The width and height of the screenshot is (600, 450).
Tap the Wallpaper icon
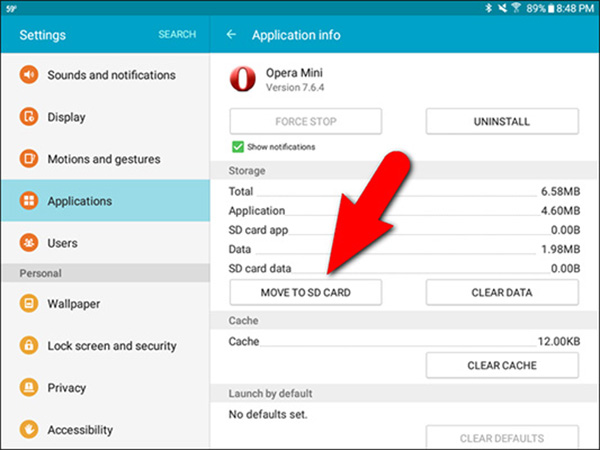point(29,303)
